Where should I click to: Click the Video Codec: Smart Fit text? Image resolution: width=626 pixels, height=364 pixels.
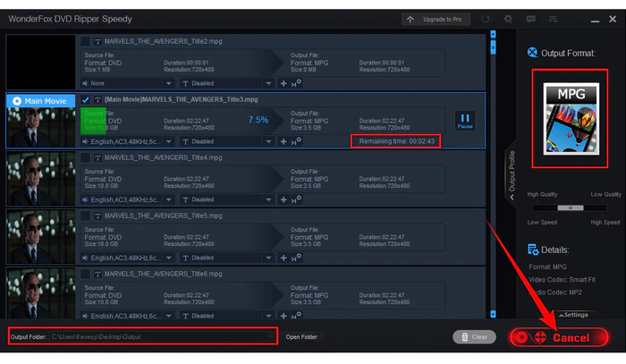[563, 279]
